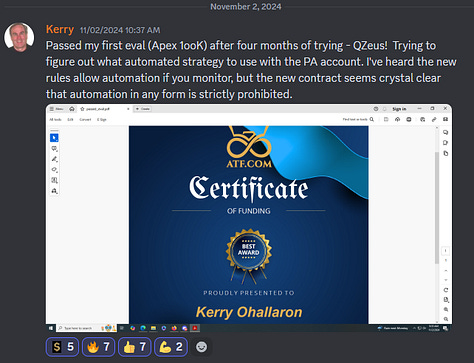Open Acrobat hamburger Menu

[x=56, y=109]
